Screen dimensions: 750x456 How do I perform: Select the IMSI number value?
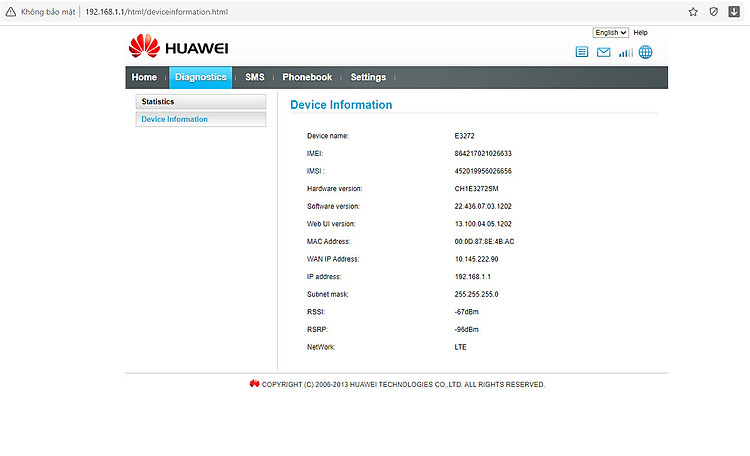[483, 171]
